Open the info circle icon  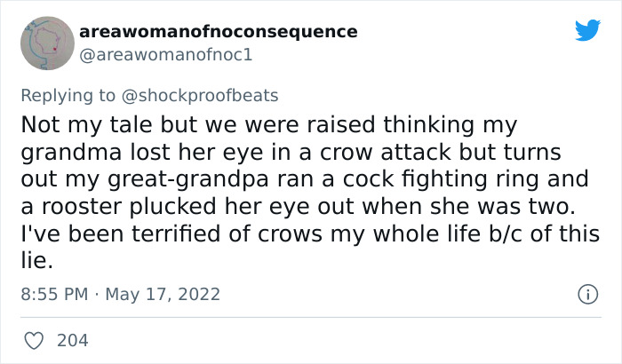pos(586,293)
